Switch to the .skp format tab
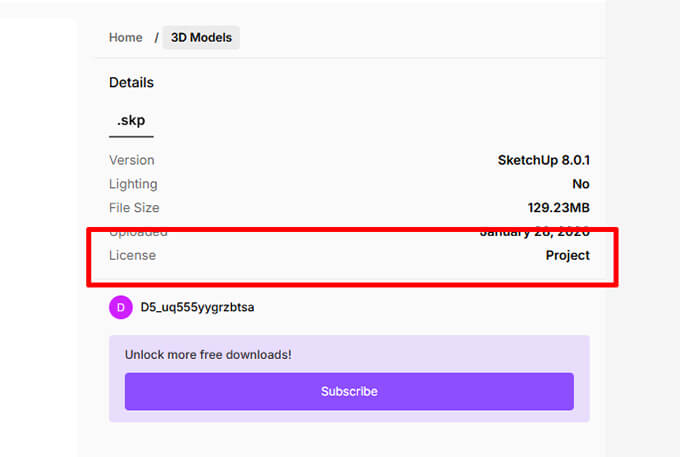This screenshot has width=680, height=457. [131, 121]
